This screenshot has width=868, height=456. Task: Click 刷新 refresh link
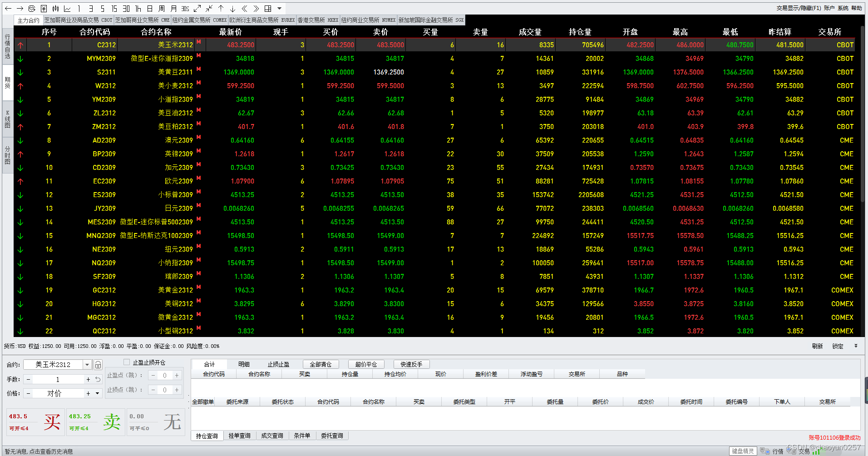click(817, 346)
